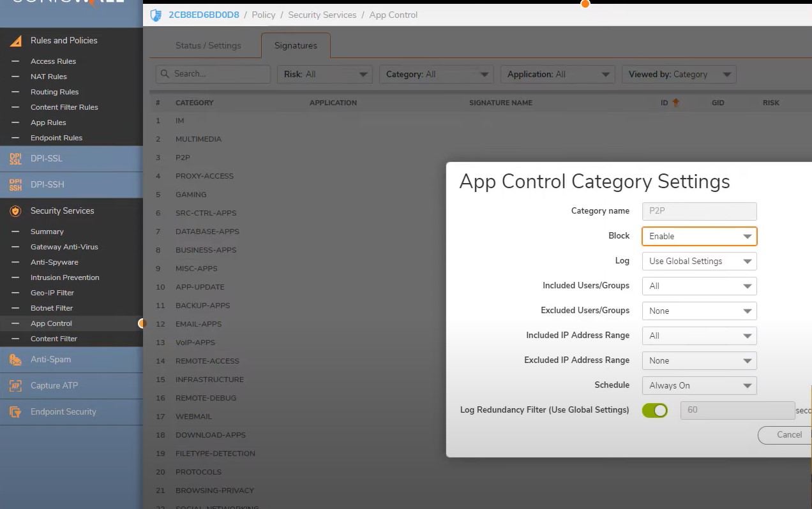Screen dimensions: 812x509
Task: Switch to the Status / Settings tab
Action: (x=208, y=46)
